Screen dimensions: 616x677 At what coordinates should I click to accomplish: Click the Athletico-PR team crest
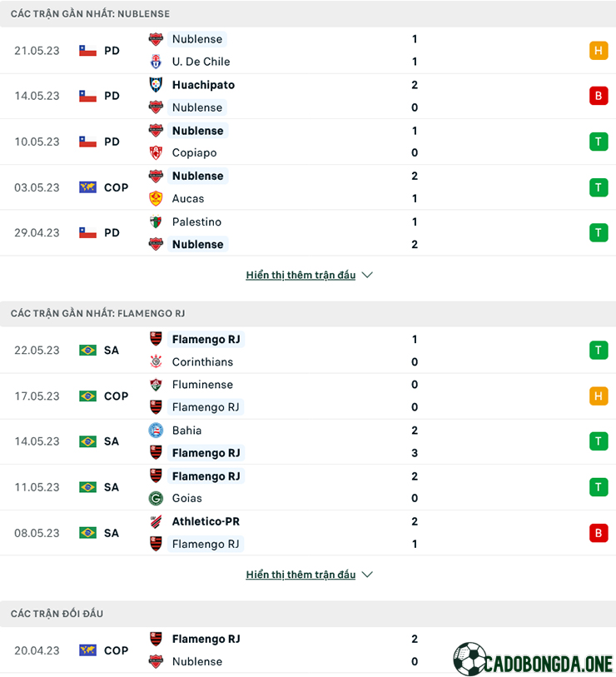click(156, 521)
